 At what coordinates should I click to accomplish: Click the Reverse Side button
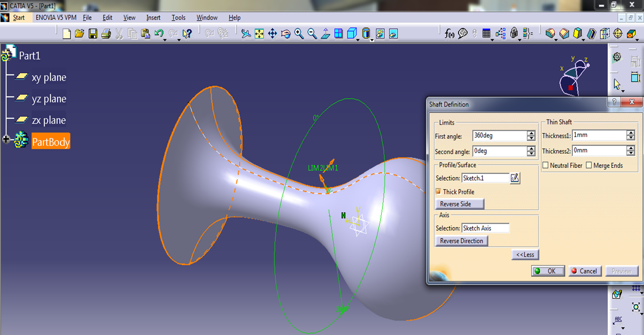point(459,204)
